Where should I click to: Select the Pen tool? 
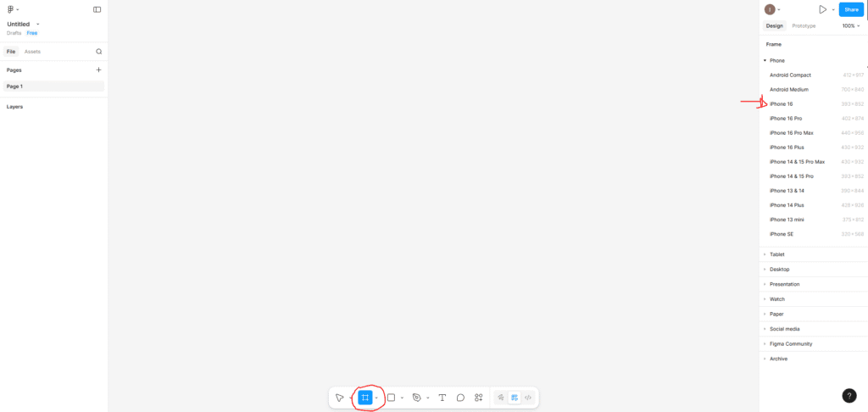(416, 398)
